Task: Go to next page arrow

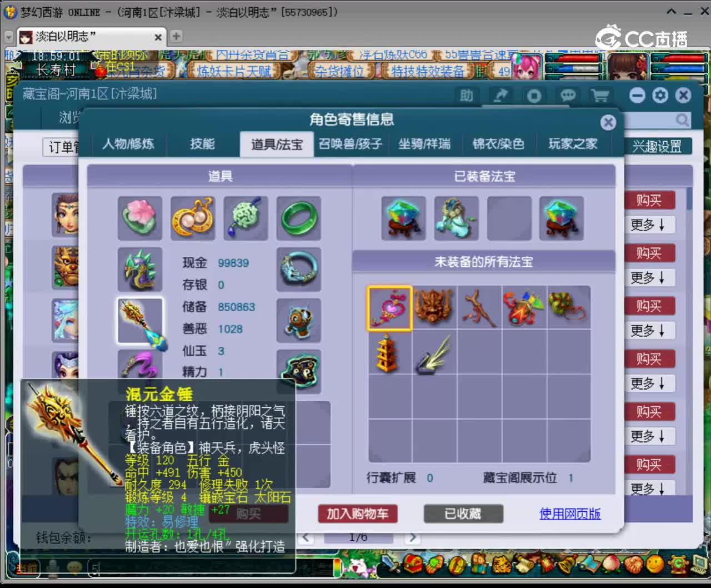Action: pos(412,537)
